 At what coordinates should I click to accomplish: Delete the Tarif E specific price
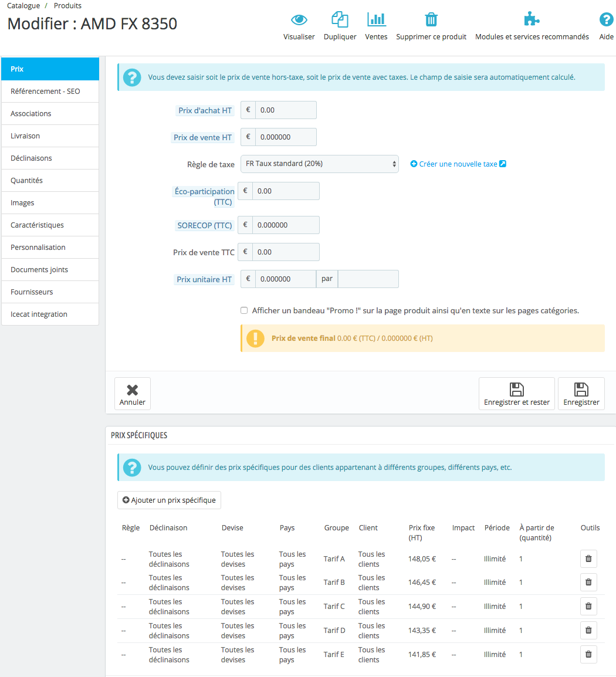click(x=588, y=655)
